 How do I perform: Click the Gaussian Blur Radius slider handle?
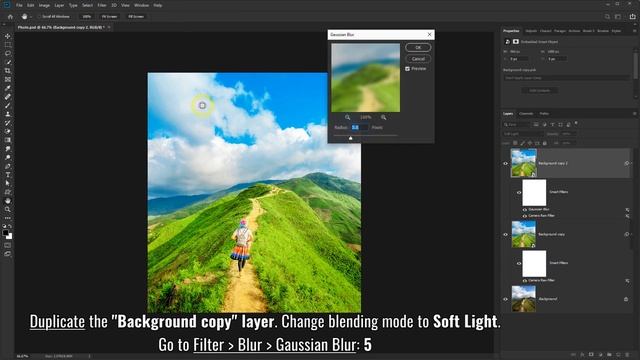pyautogui.click(x=351, y=138)
